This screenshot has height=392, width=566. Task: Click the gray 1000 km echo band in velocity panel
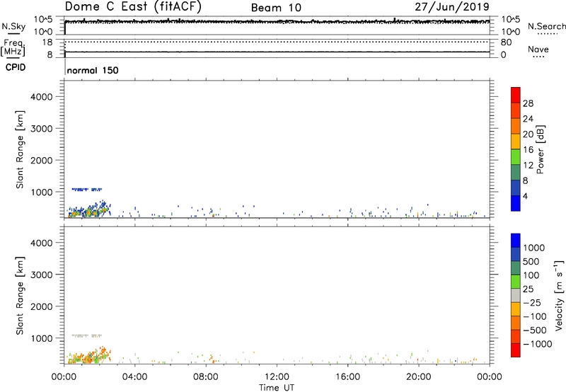[86, 335]
